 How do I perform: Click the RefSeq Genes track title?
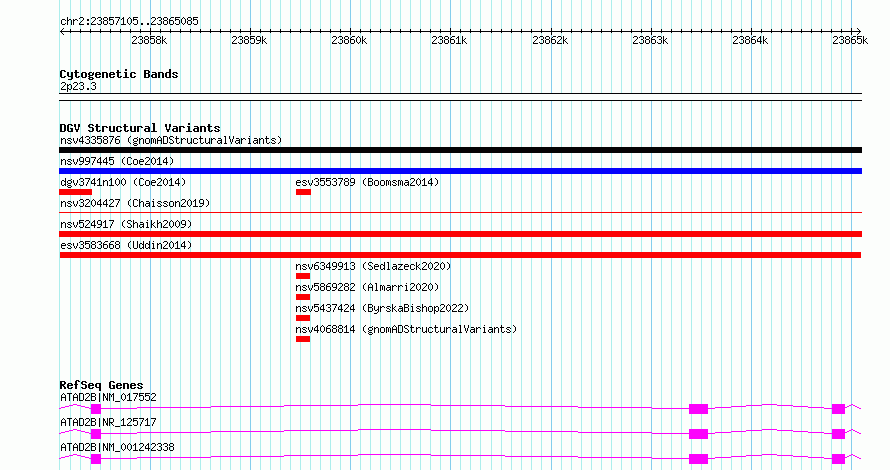tap(101, 385)
